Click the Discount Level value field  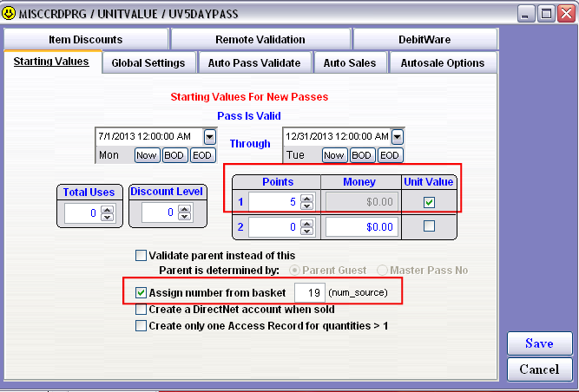tap(160, 212)
